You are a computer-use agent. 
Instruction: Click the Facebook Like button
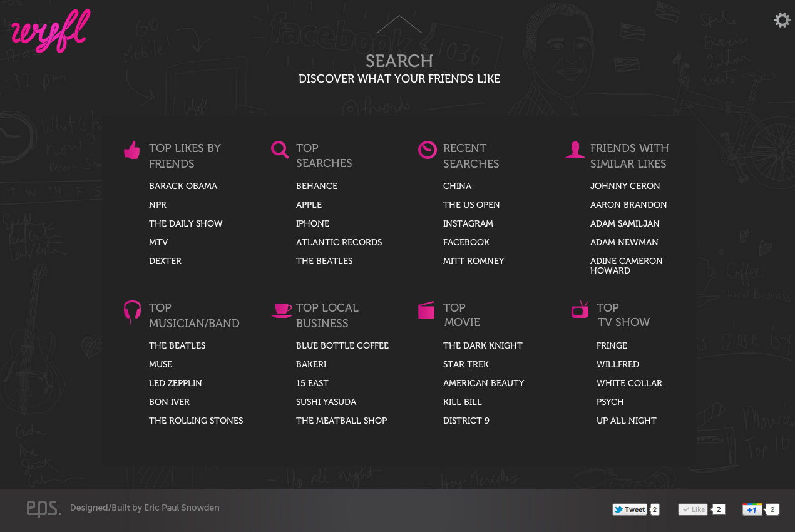pyautogui.click(x=693, y=509)
